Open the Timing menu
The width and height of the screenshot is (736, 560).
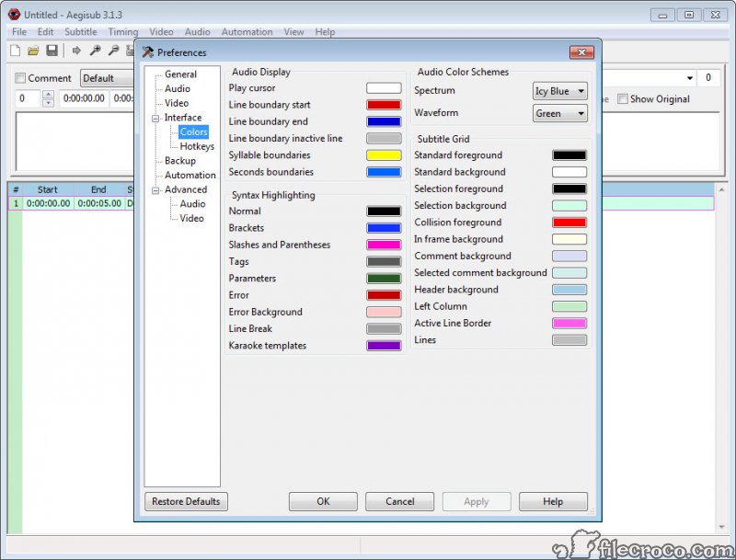click(123, 32)
